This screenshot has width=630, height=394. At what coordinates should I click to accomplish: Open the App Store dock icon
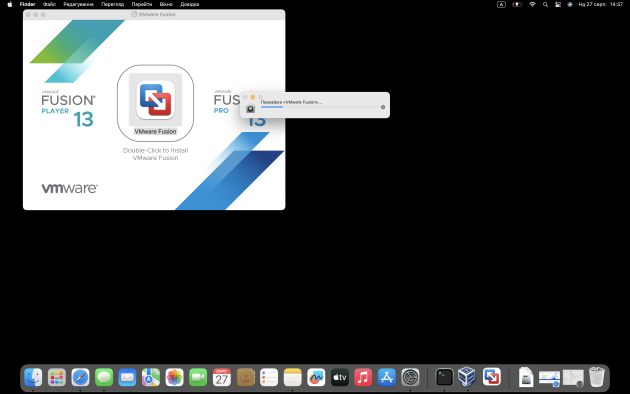pos(387,378)
